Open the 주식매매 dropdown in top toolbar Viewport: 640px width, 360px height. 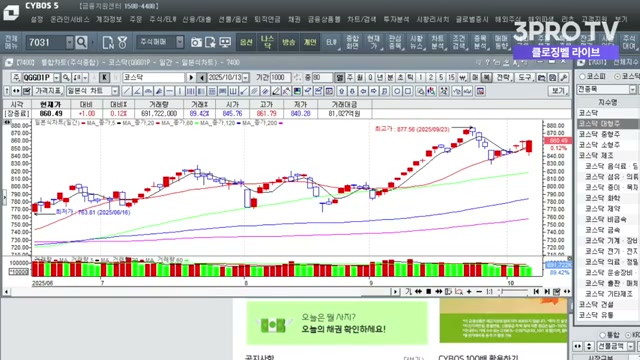pyautogui.click(x=180, y=42)
